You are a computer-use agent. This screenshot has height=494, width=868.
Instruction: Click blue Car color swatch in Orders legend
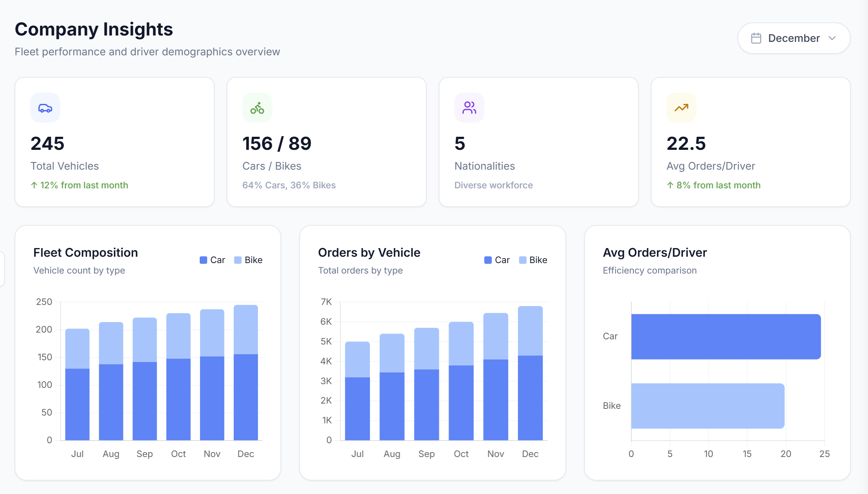[x=488, y=260]
